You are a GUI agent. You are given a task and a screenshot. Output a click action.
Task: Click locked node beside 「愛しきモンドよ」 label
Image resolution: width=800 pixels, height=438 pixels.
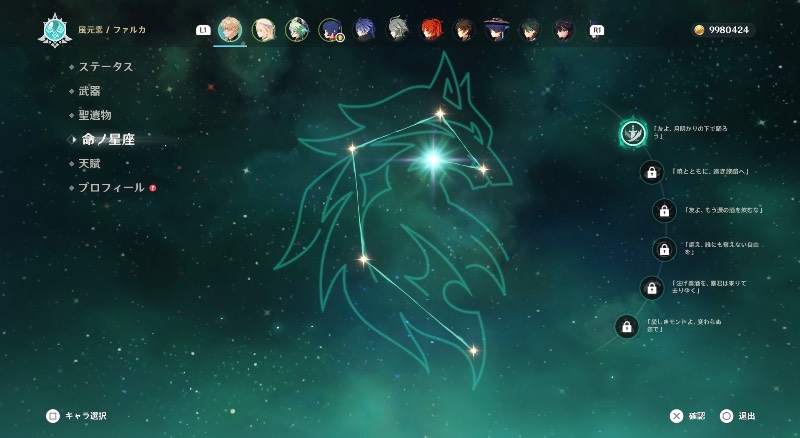pyautogui.click(x=627, y=326)
